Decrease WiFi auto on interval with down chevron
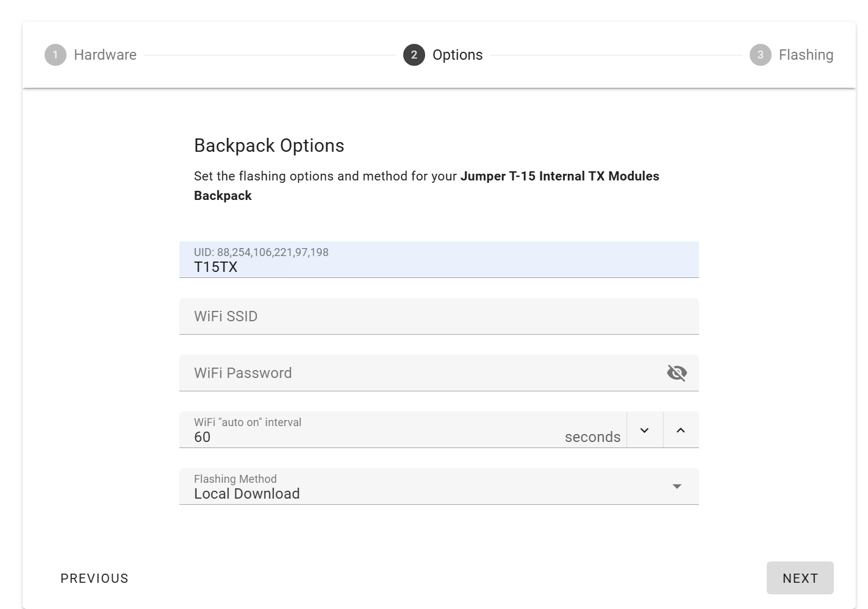This screenshot has height=609, width=868. click(x=645, y=430)
